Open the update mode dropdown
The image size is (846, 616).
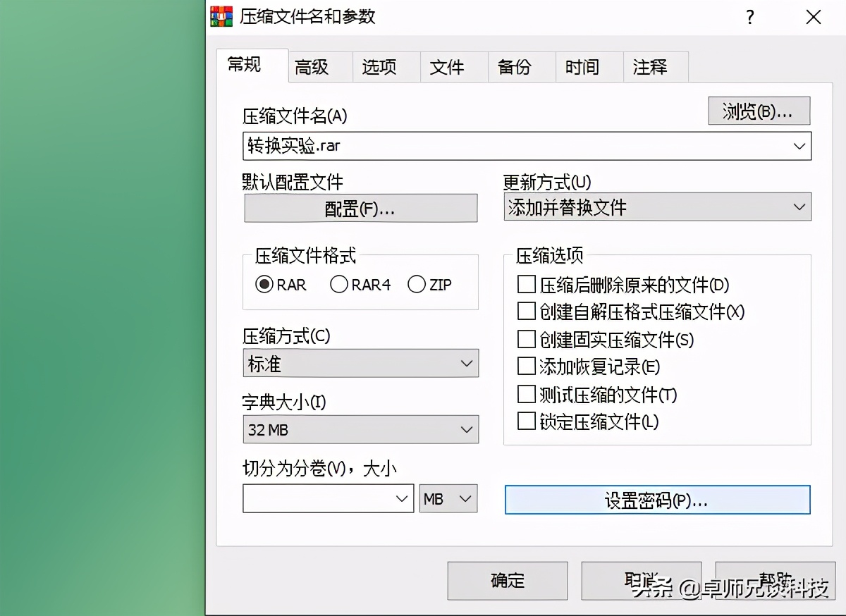(x=798, y=207)
